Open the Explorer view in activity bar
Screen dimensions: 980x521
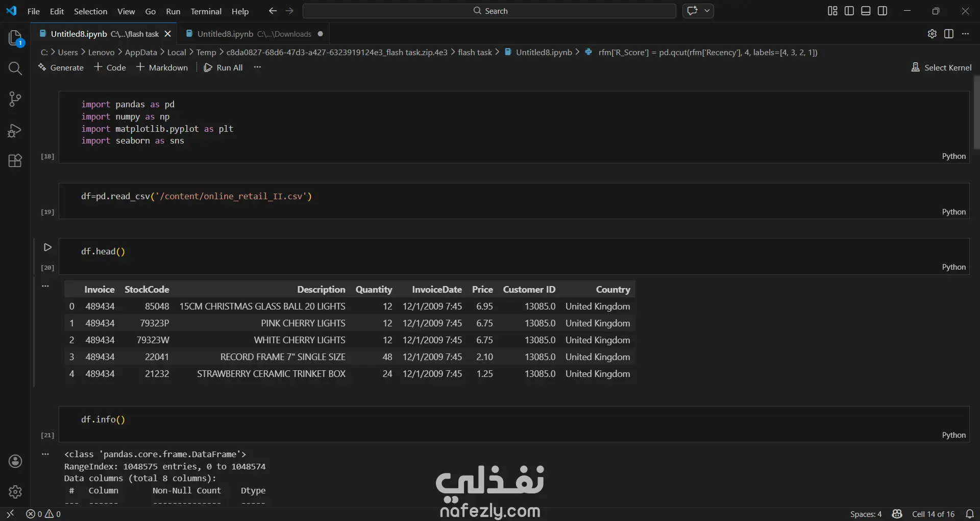[x=15, y=38]
